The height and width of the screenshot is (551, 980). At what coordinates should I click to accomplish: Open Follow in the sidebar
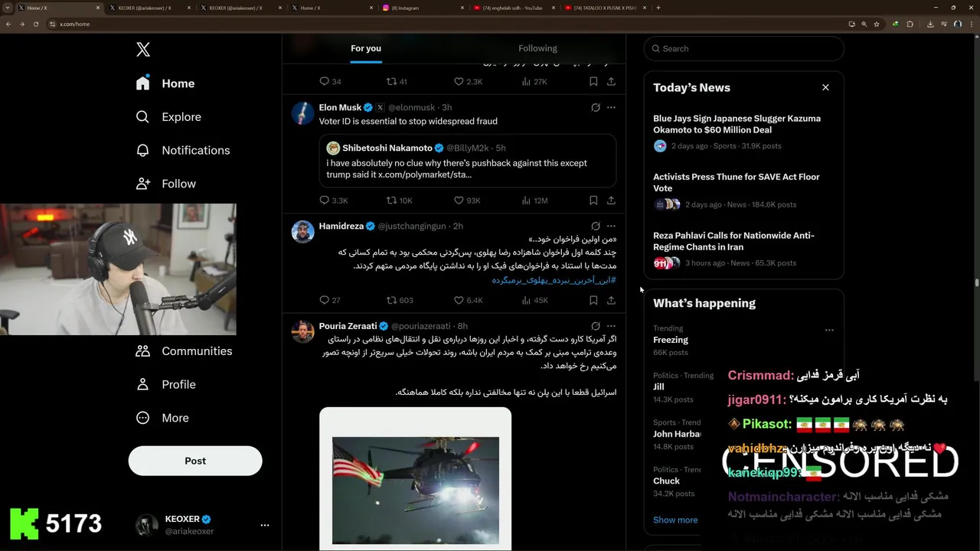coord(165,184)
